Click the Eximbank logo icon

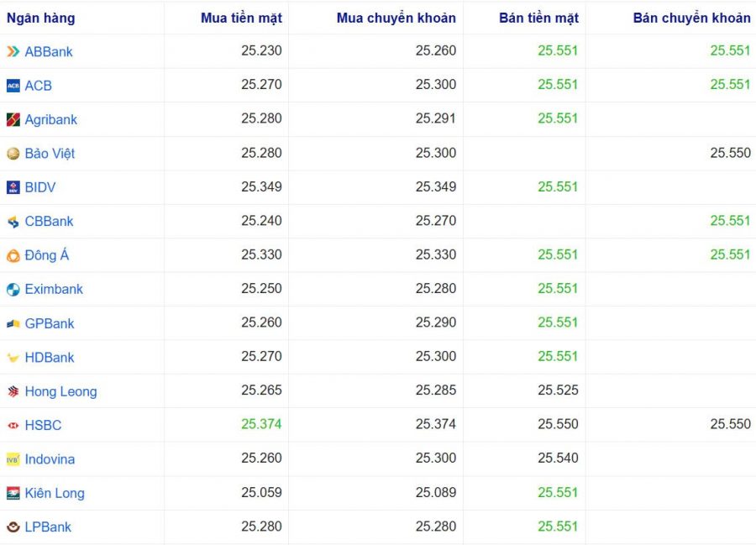tap(13, 290)
